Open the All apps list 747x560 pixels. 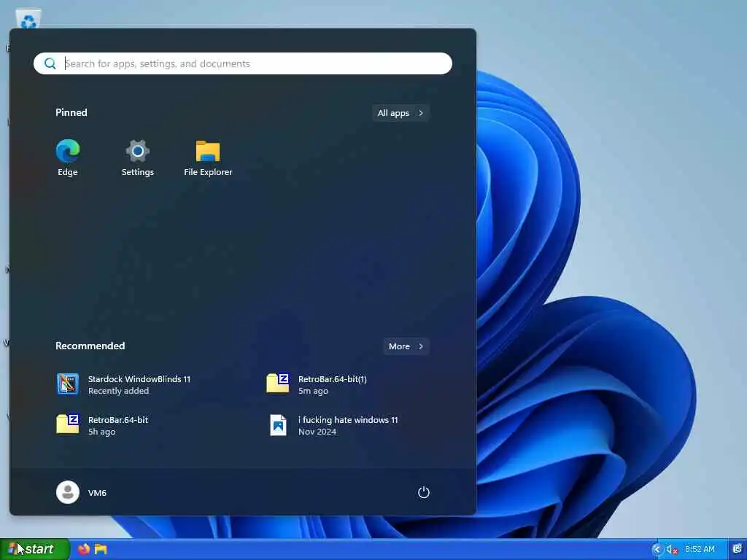pyautogui.click(x=400, y=113)
